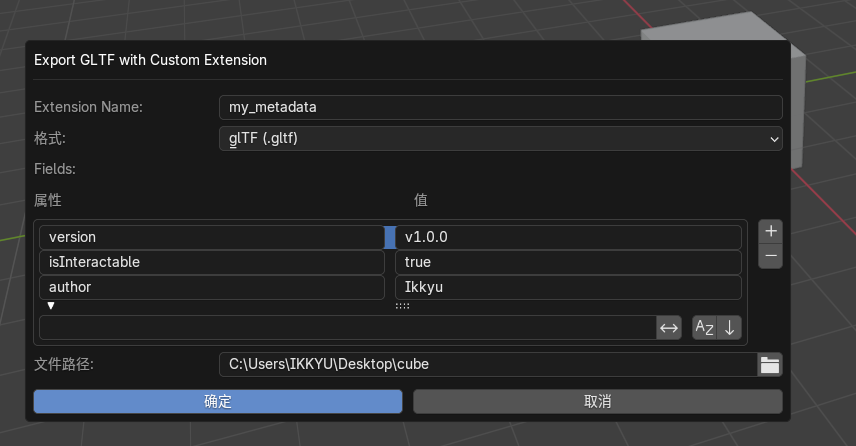Click the 属性 column header
This screenshot has height=446, width=856.
(47, 200)
